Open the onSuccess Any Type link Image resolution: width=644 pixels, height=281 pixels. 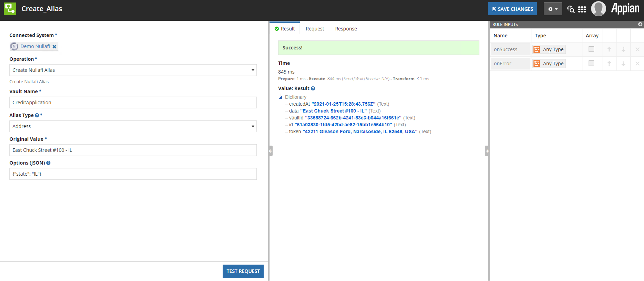click(553, 49)
